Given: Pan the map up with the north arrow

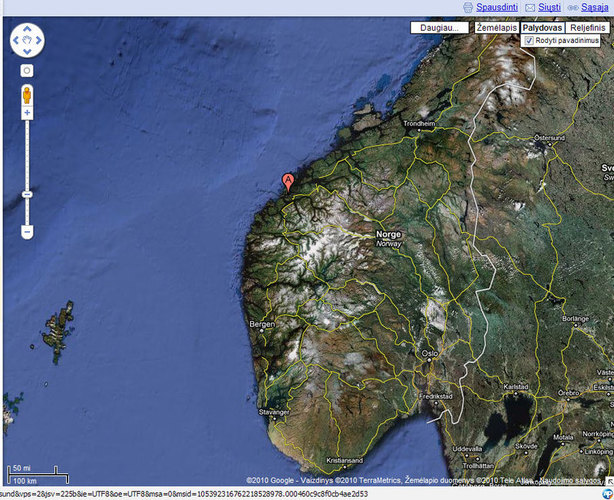Looking at the screenshot, I should click(27, 30).
